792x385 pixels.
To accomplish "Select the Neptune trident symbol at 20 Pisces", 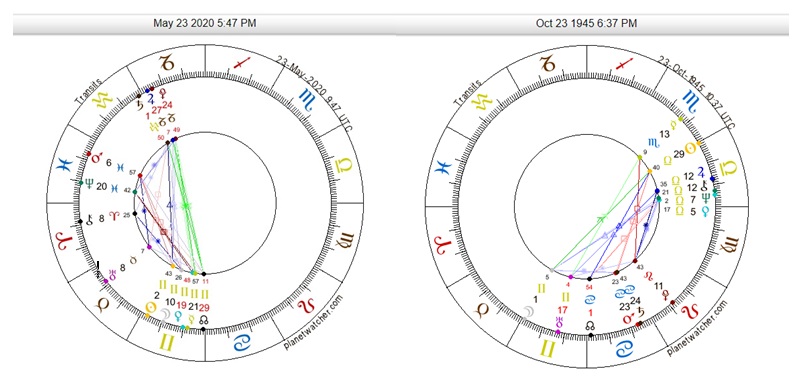I will point(89,185).
